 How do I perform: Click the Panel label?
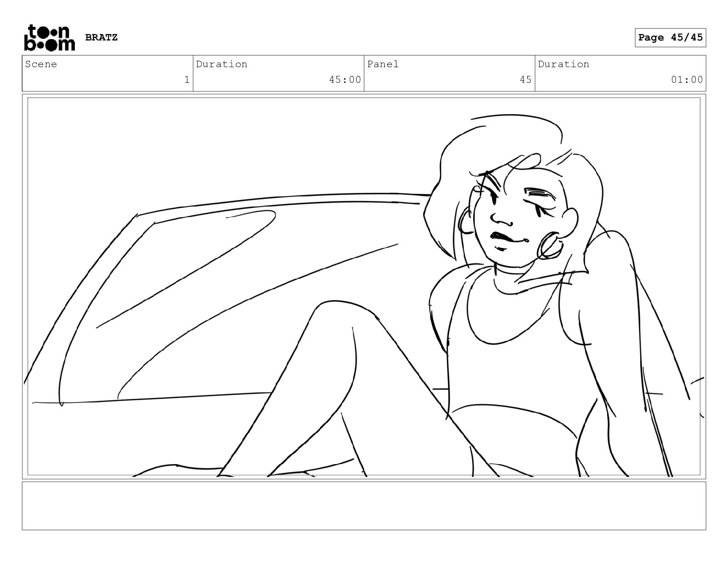[x=383, y=64]
